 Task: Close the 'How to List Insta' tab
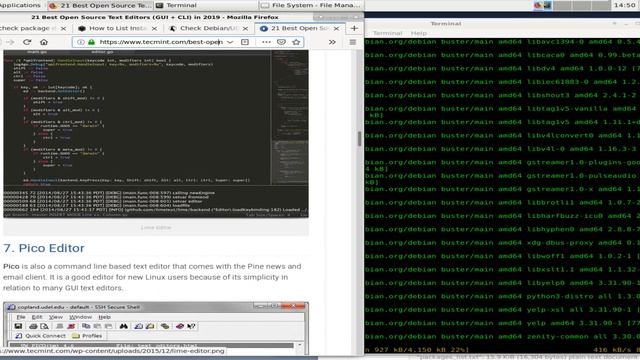point(154,29)
